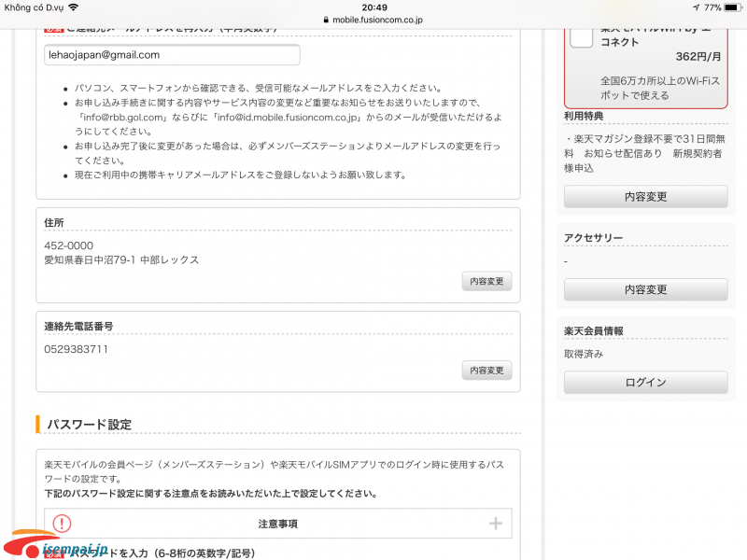Tap the 77% battery percentage
The width and height of the screenshot is (747, 560).
coord(712,7)
